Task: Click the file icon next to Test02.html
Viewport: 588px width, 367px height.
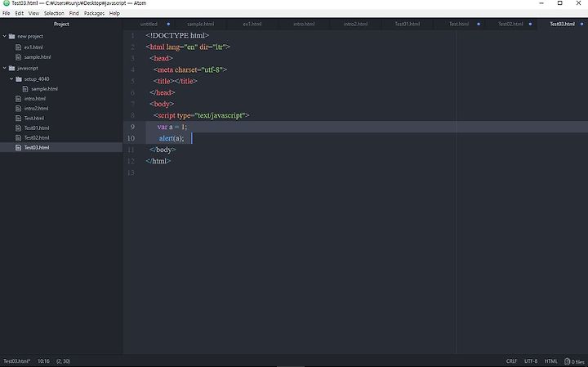Action: pyautogui.click(x=18, y=137)
